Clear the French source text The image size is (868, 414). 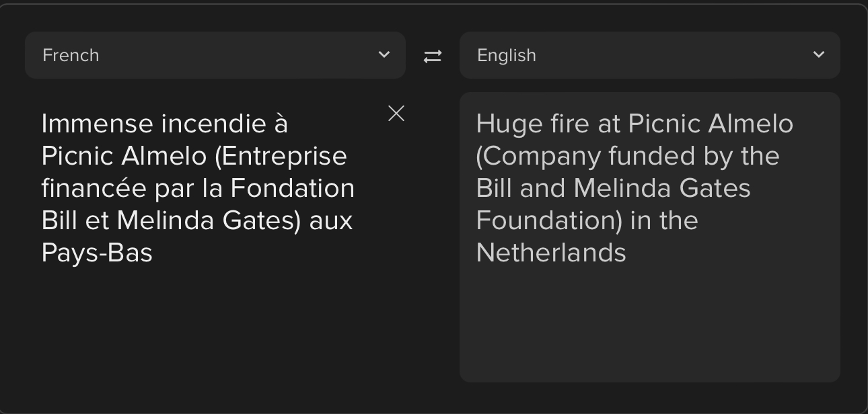(x=396, y=114)
